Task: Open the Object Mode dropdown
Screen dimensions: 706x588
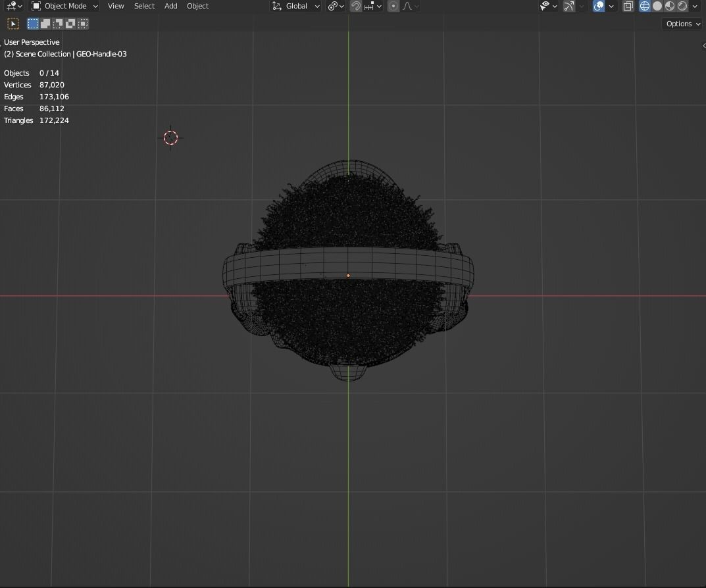Action: point(64,6)
